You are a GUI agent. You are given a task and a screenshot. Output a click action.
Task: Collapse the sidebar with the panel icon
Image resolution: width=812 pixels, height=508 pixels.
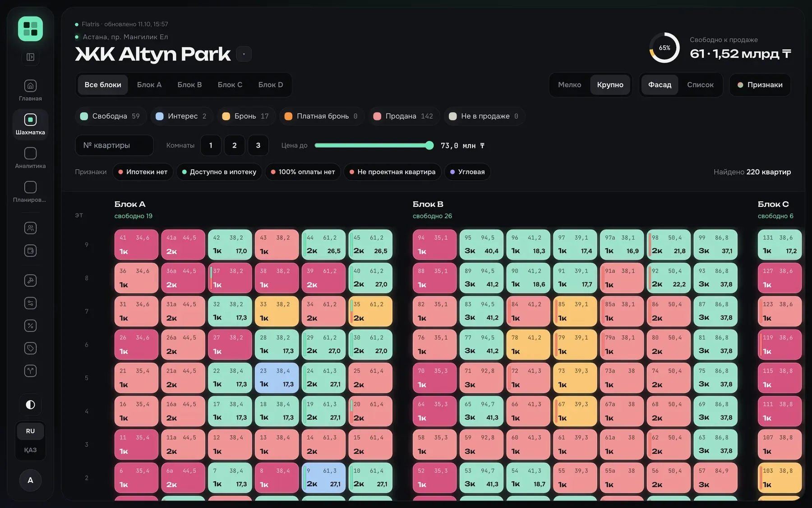coord(30,57)
